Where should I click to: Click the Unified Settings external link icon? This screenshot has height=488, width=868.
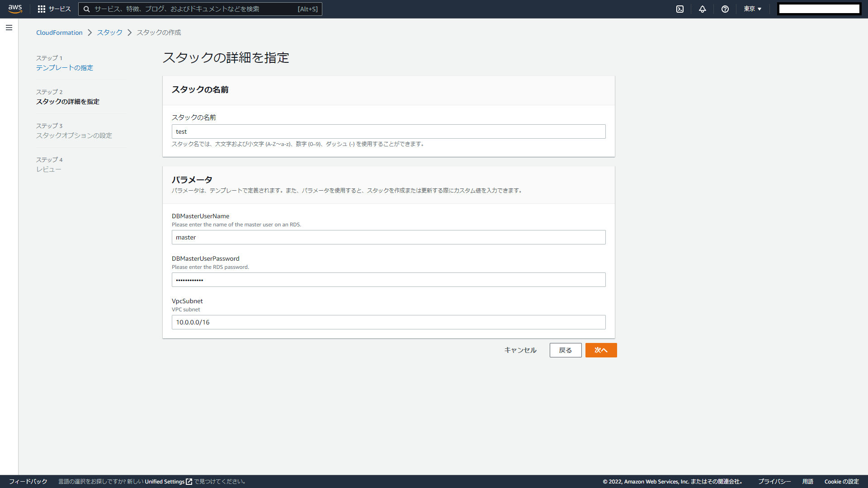click(189, 482)
